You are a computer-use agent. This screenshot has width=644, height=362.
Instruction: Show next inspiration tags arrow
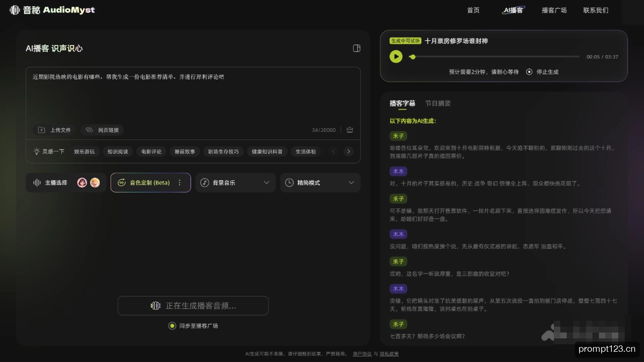[348, 152]
